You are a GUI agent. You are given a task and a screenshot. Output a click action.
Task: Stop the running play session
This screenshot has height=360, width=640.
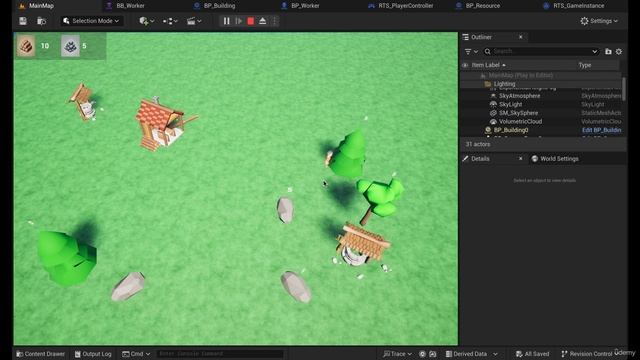pyautogui.click(x=251, y=21)
